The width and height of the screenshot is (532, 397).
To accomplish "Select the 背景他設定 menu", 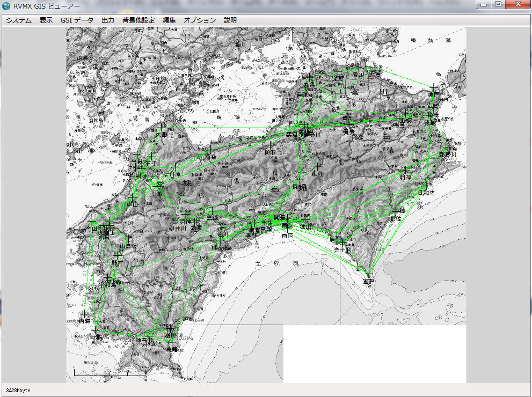I will 139,20.
